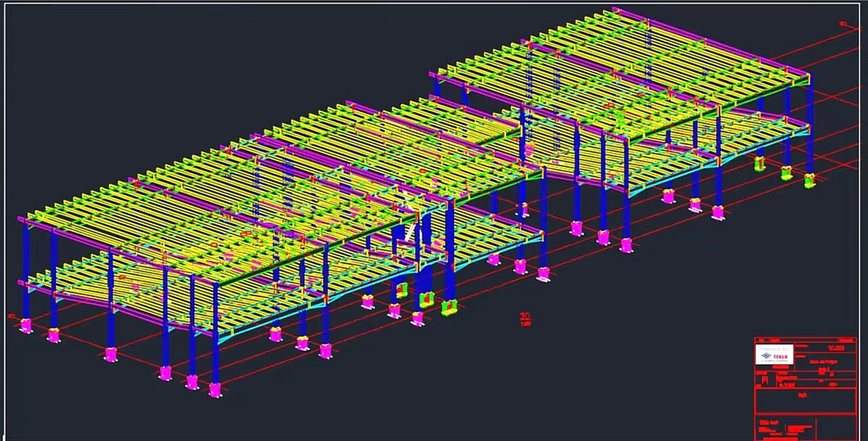868x441 pixels.
Task: Select the green base plate at far right
Action: click(x=809, y=180)
